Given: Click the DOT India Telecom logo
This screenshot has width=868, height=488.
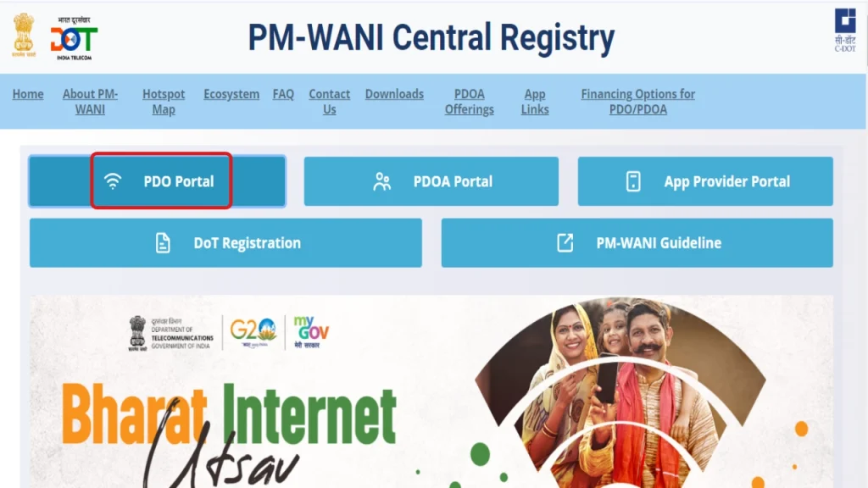Looking at the screenshot, I should 75,38.
